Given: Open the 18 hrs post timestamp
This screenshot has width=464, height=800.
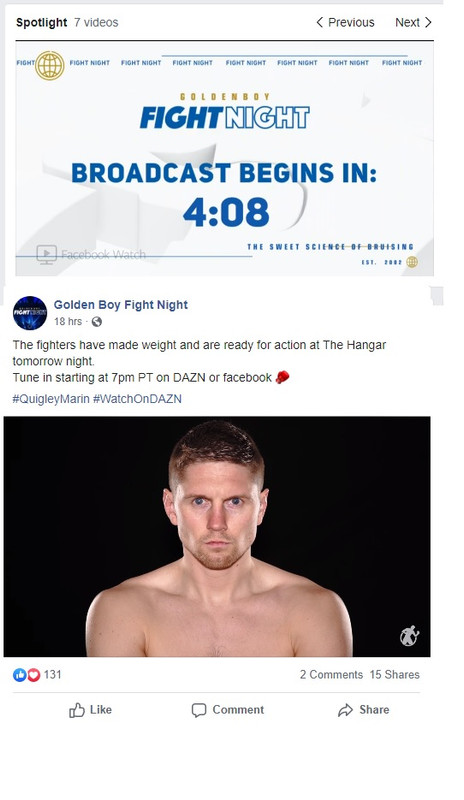Looking at the screenshot, I should click(68, 321).
